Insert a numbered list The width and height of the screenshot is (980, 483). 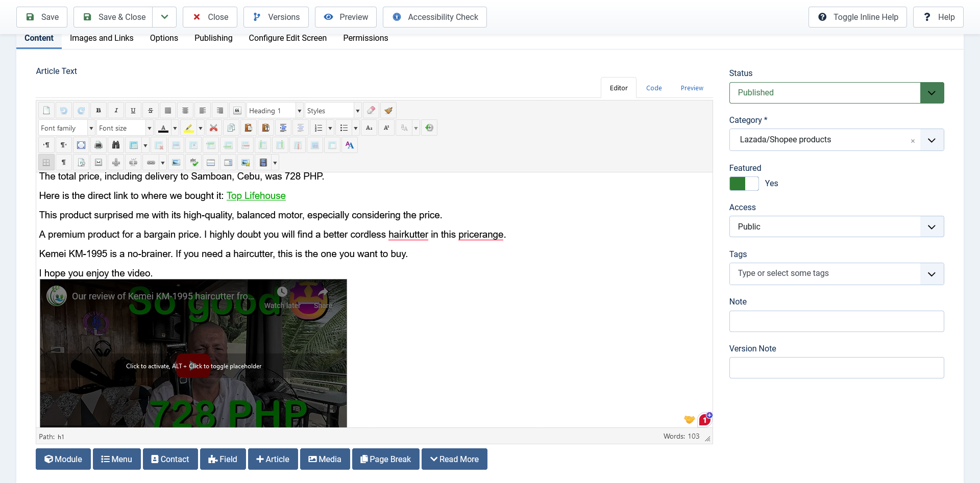[x=318, y=128]
